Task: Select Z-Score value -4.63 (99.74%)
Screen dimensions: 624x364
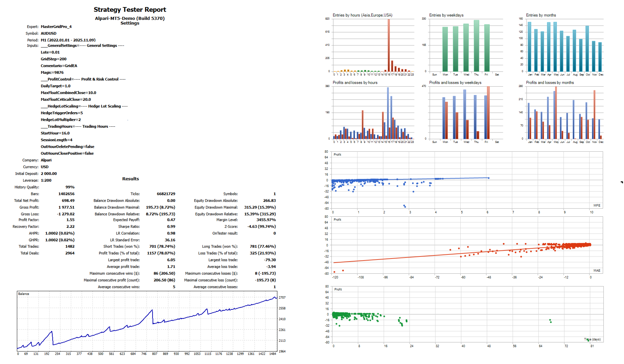Action: 262,226
